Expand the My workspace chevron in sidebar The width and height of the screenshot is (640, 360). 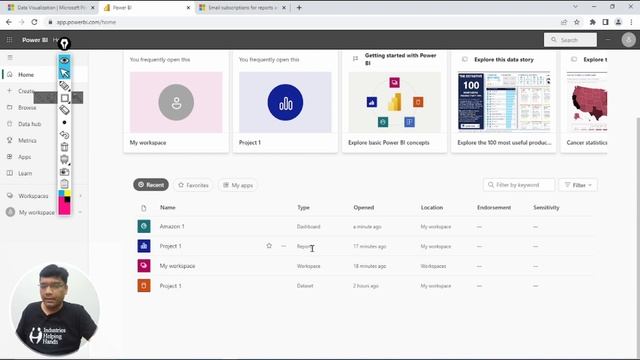pyautogui.click(x=80, y=212)
